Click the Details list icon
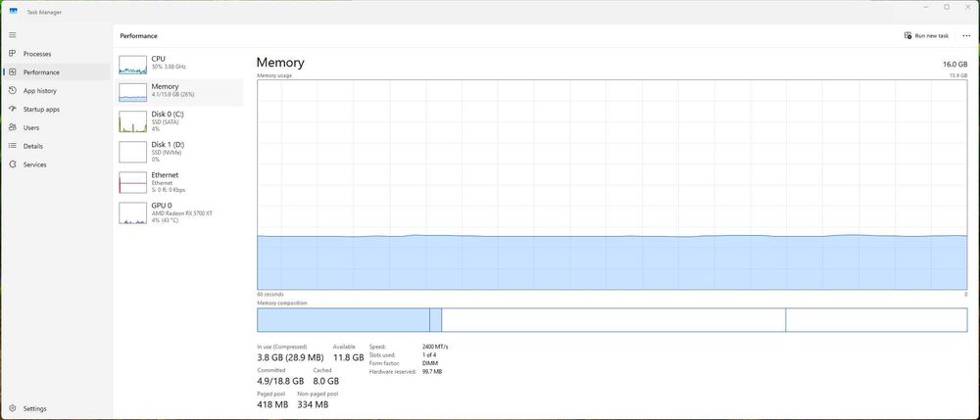The width and height of the screenshot is (980, 420). [x=13, y=146]
